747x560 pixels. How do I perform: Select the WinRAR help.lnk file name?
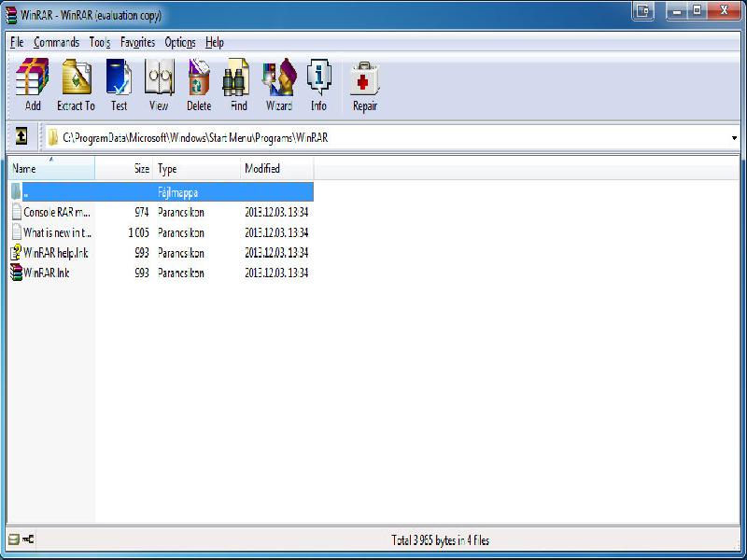tap(56, 252)
